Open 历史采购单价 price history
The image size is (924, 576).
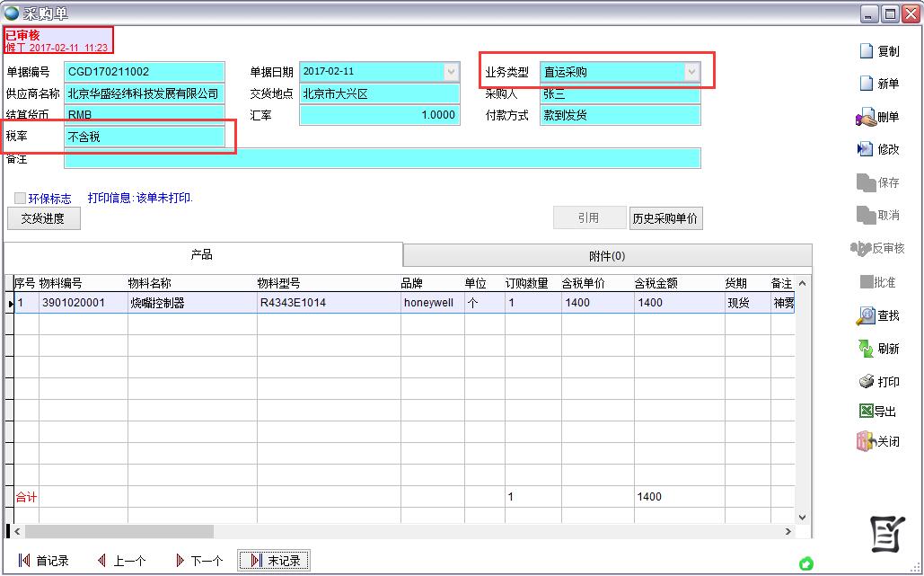click(665, 218)
